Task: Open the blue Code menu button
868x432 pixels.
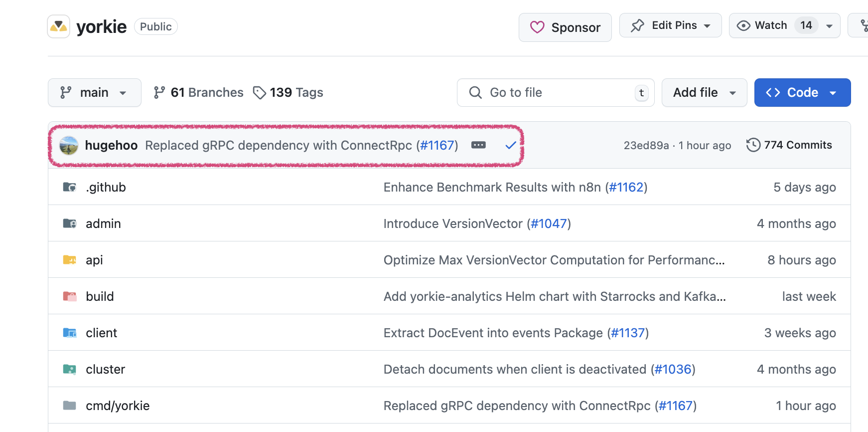Action: point(802,93)
